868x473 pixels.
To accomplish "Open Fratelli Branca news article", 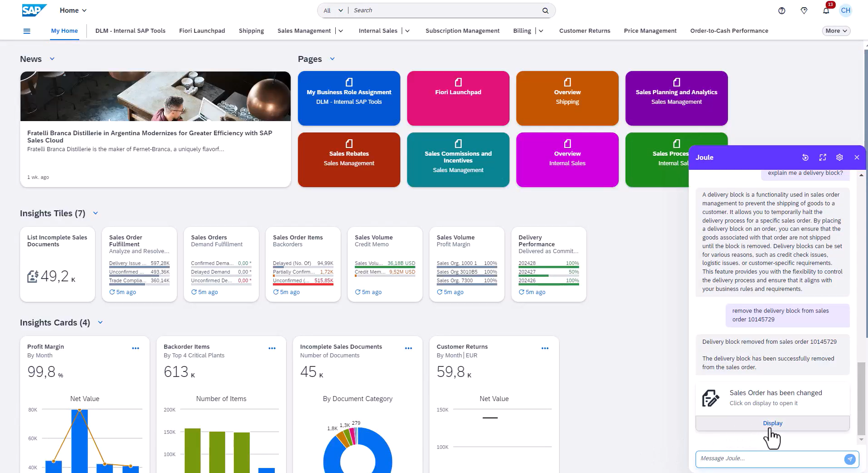I will 156,129.
